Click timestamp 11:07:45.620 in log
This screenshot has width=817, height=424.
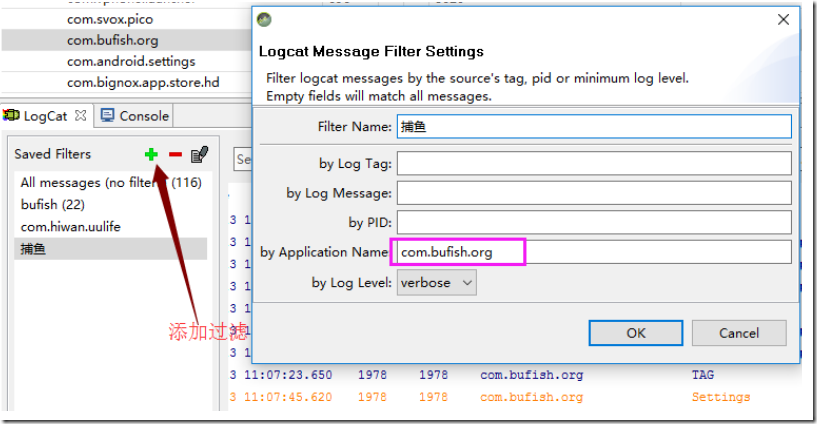[x=288, y=397]
